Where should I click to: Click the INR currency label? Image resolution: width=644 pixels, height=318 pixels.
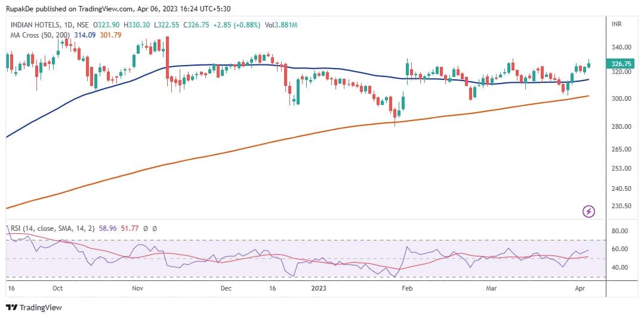point(617,25)
